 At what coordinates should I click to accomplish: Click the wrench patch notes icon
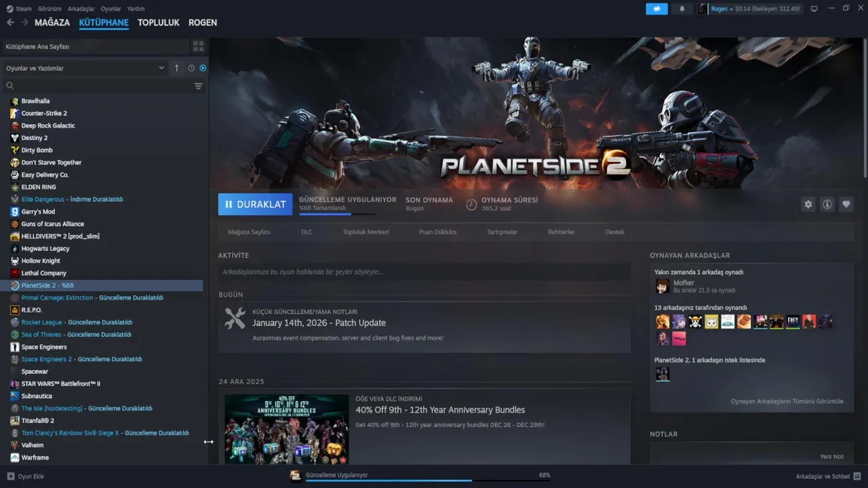[x=235, y=319]
